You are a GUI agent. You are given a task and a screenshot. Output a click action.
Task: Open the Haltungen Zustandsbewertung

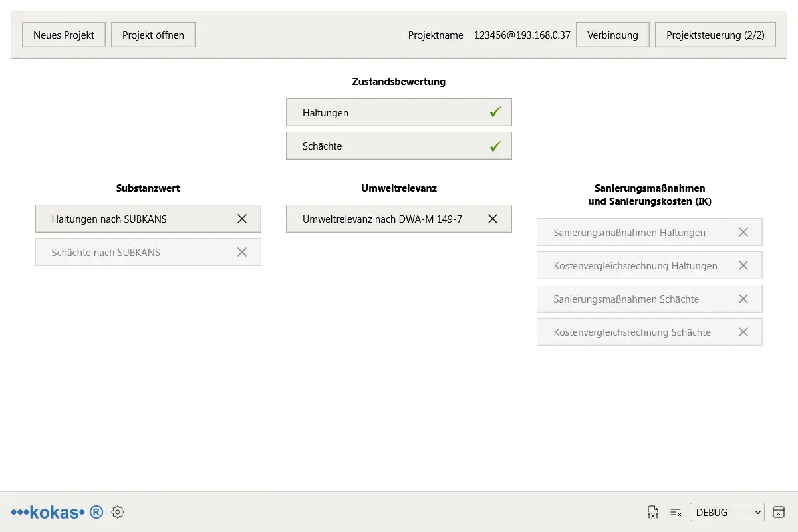coord(399,112)
